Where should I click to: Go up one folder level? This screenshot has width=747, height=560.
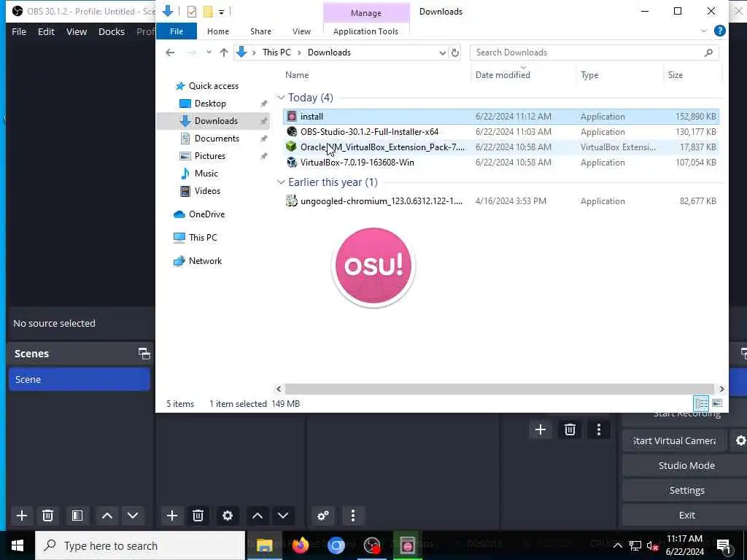point(223,52)
